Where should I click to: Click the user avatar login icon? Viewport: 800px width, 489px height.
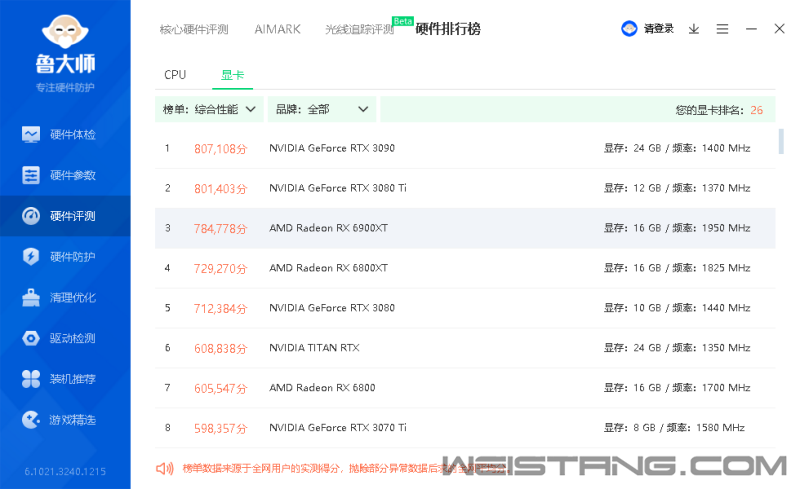click(x=629, y=29)
